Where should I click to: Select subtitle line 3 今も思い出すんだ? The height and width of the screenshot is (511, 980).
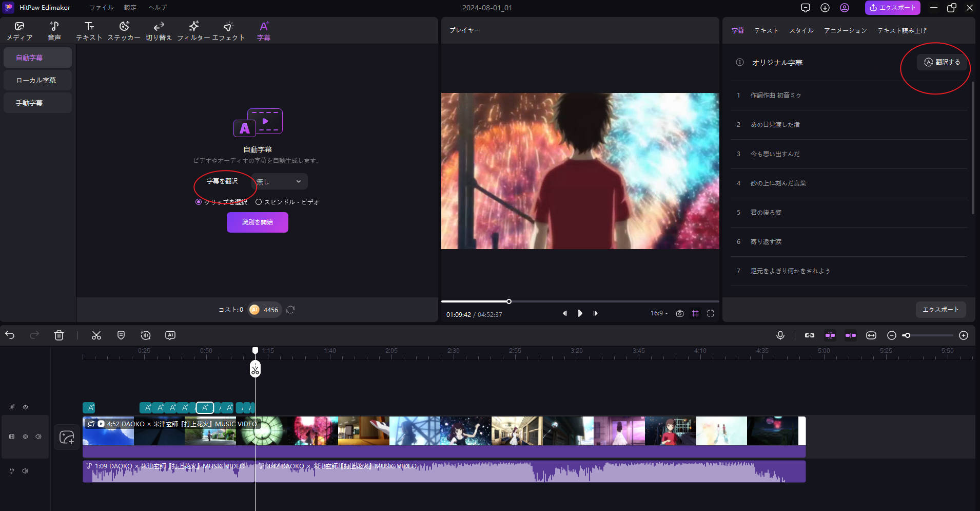[775, 154]
